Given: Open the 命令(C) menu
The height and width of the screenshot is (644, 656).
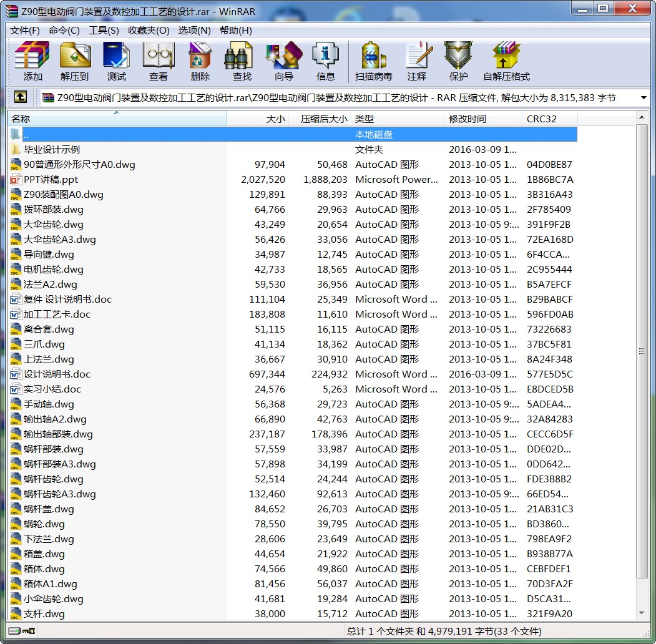Looking at the screenshot, I should [64, 31].
